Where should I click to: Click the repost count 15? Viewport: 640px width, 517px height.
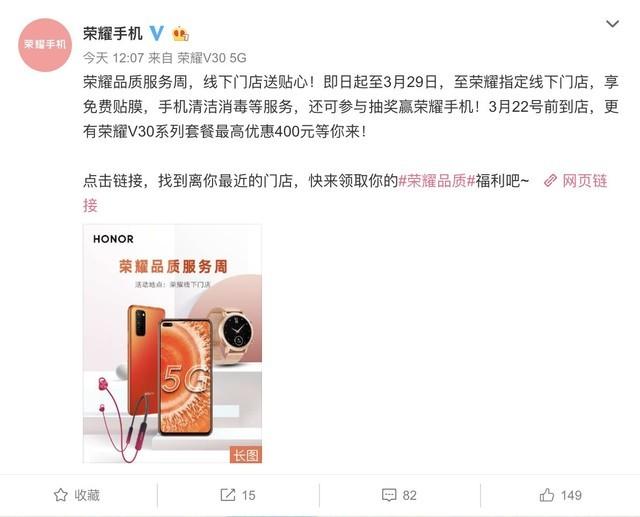coord(248,495)
